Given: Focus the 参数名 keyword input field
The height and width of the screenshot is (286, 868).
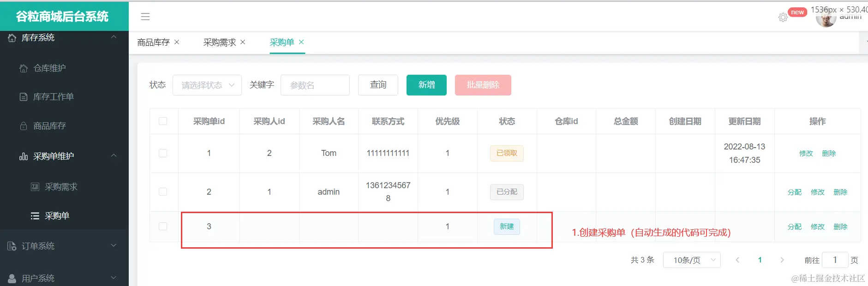Looking at the screenshot, I should (315, 85).
